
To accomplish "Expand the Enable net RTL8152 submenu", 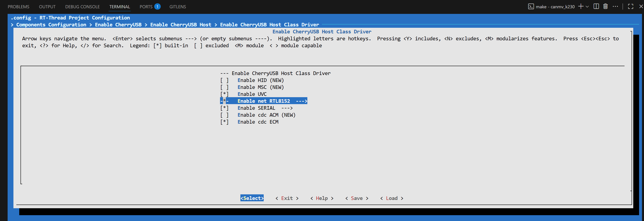I will 301,101.
